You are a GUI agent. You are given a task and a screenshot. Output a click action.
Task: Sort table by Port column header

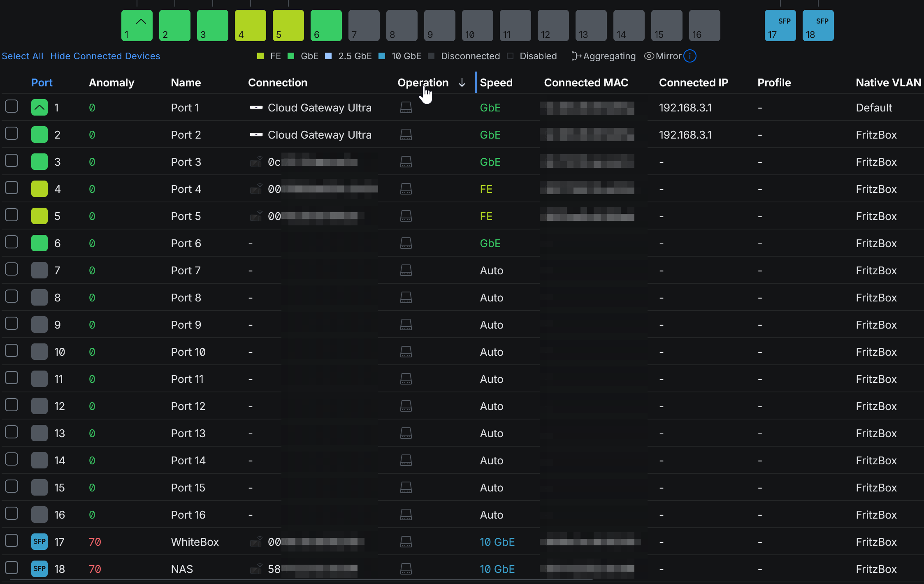tap(42, 83)
